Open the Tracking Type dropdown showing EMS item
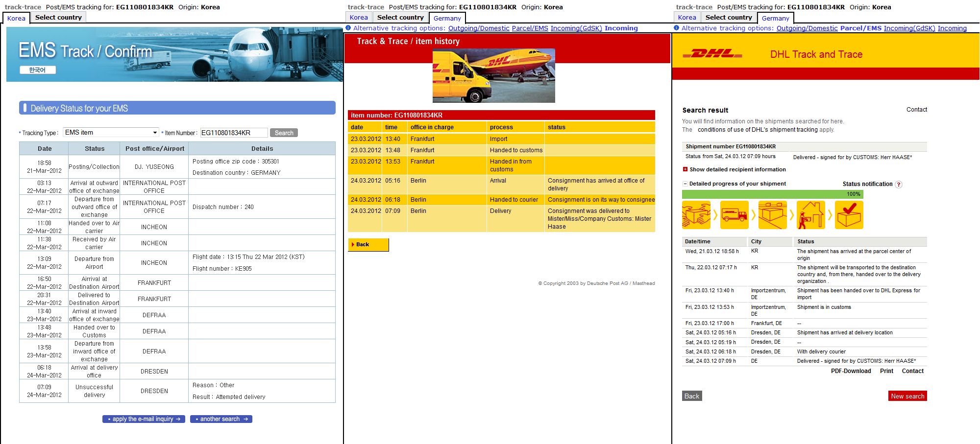 coord(111,133)
